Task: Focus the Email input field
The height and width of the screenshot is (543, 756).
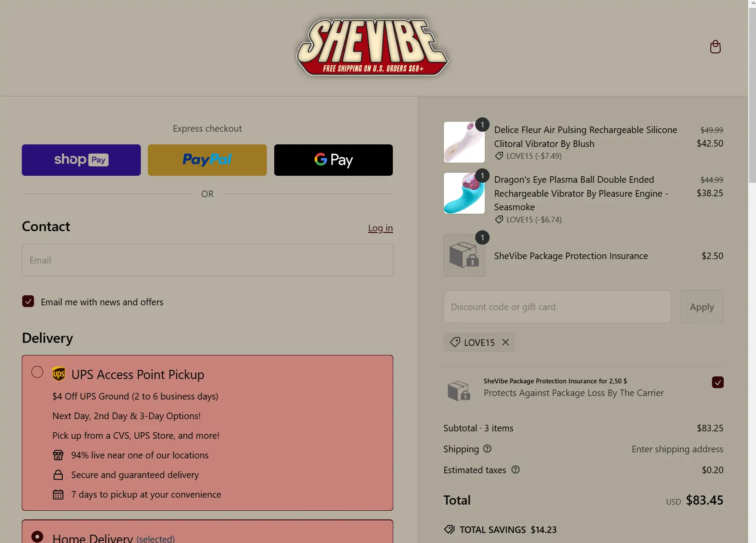Action: click(x=208, y=260)
